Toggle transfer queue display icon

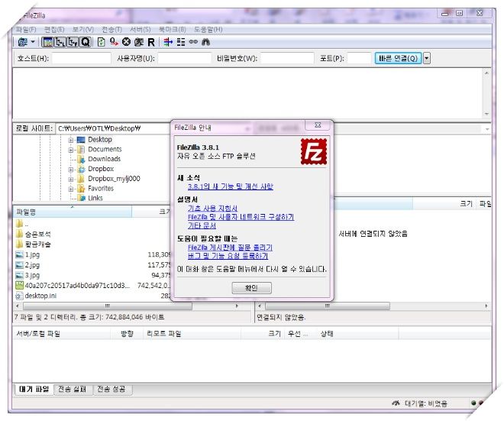(86, 42)
